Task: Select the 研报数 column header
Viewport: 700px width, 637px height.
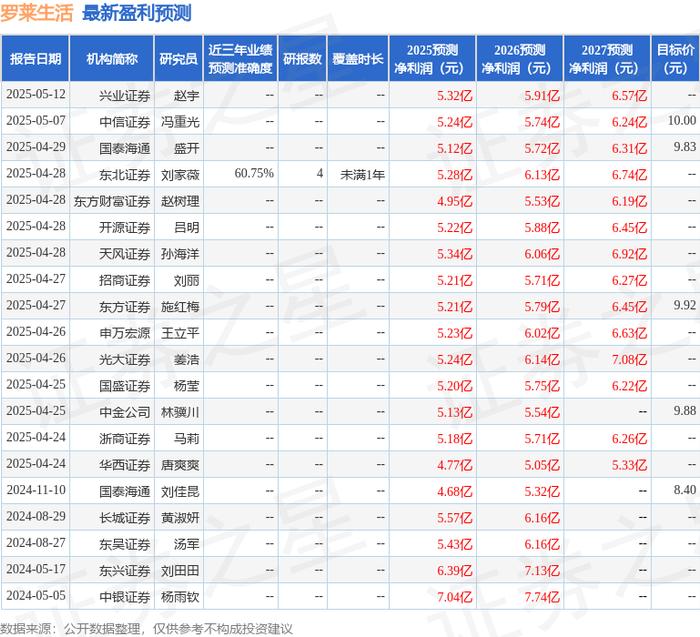Action: (302, 59)
